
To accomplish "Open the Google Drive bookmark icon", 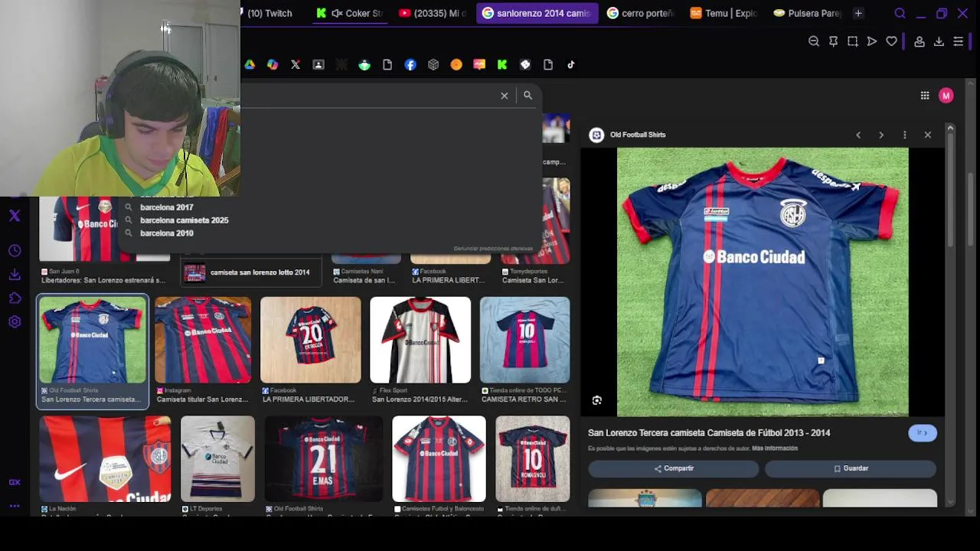I will (x=250, y=65).
